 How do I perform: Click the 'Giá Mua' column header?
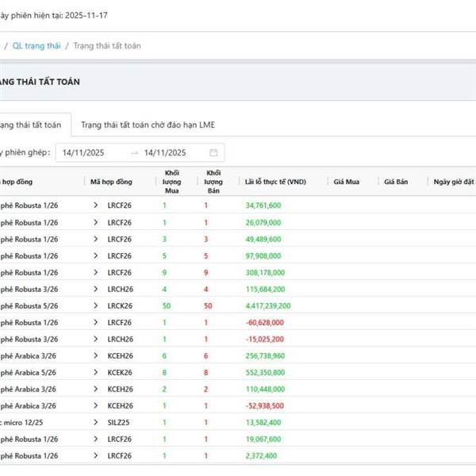[x=347, y=182]
